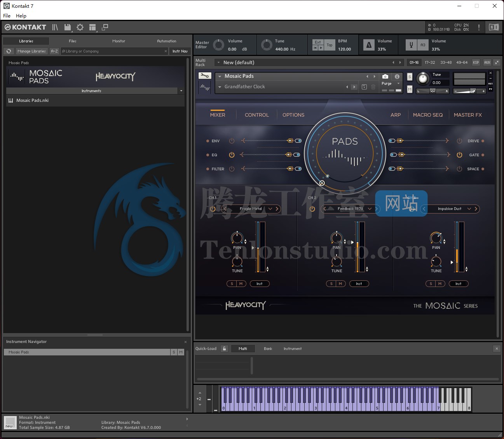
Task: Click the exclamation panic button
Action: coord(479,27)
